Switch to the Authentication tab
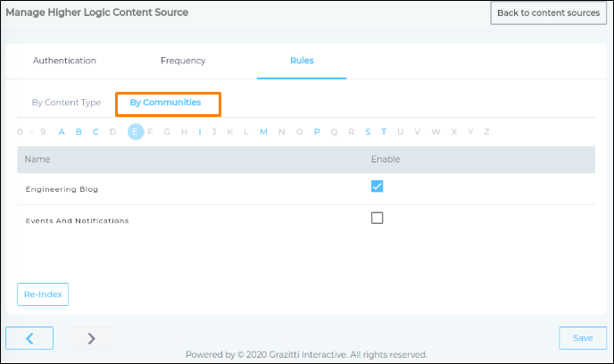Image resolution: width=614 pixels, height=364 pixels. (x=64, y=61)
